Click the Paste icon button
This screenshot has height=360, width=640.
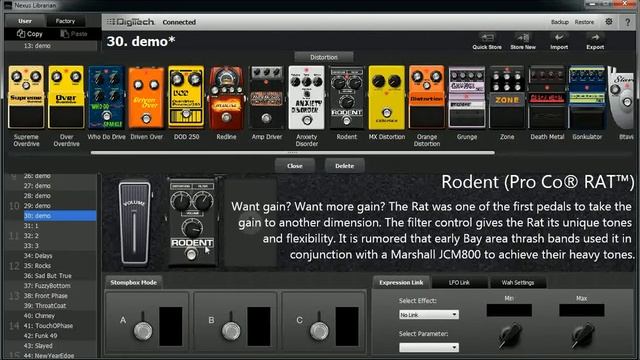(x=74, y=34)
